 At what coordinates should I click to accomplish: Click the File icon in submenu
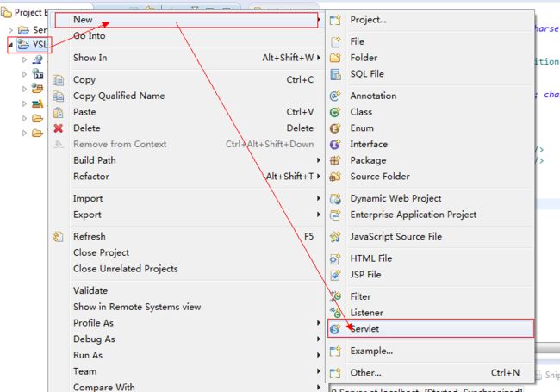(x=335, y=41)
